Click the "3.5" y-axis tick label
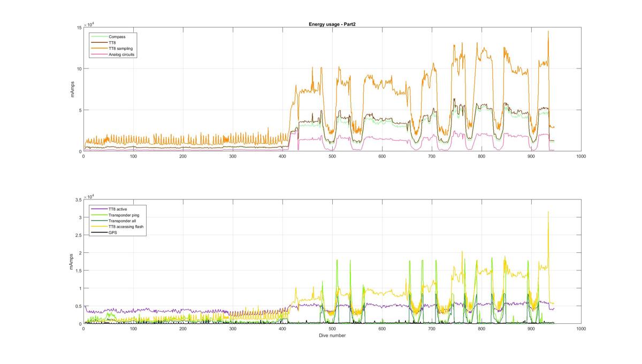Screen dimensions: 642x364 [x=78, y=199]
